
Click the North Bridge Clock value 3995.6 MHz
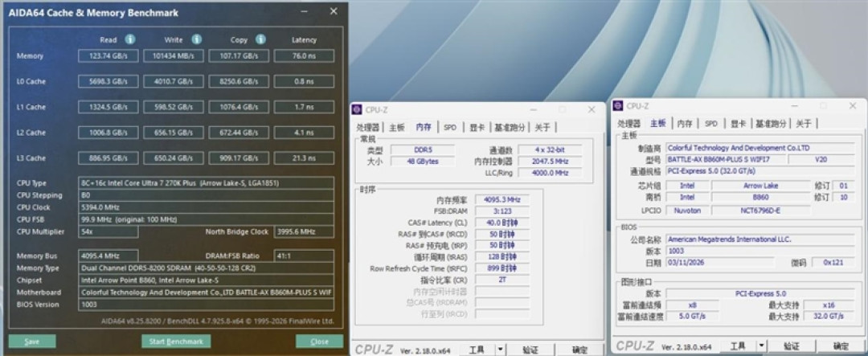[x=304, y=231]
